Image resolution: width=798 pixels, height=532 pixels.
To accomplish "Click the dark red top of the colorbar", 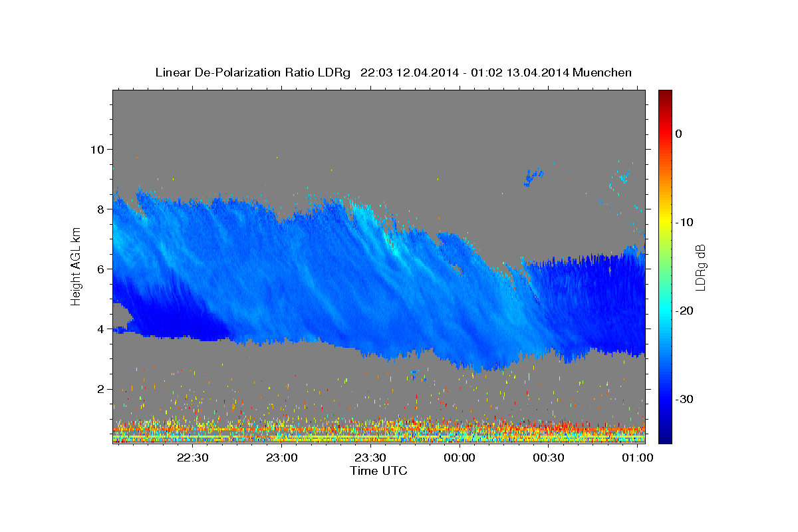I will [664, 95].
